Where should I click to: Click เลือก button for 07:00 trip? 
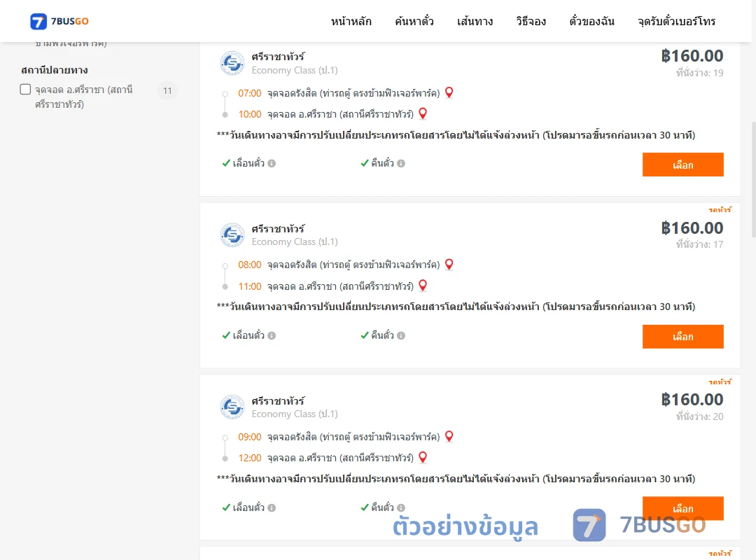(682, 164)
